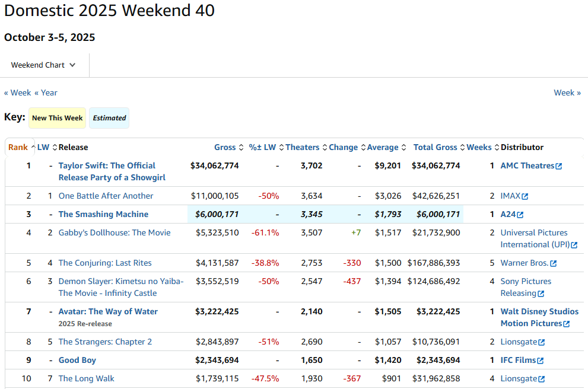Open external link icon beside Warner Bros.
588x389 pixels.
click(554, 263)
